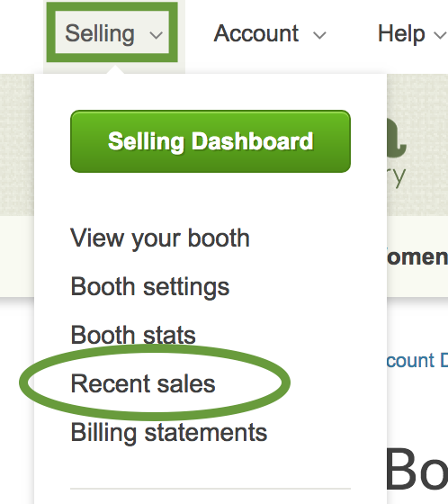This screenshot has height=504, width=448.
Task: Click the partially hidden green site logo
Action: tap(397, 139)
